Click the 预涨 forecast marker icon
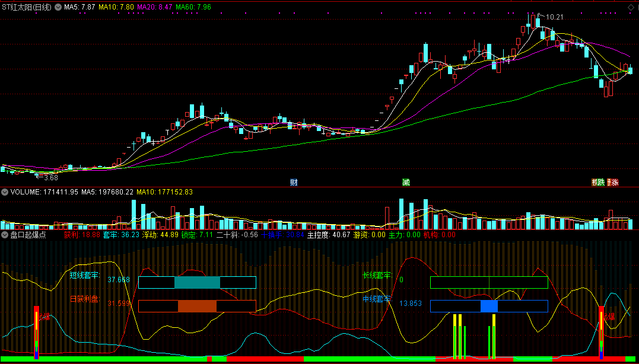The height and width of the screenshot is (364, 639). point(613,183)
